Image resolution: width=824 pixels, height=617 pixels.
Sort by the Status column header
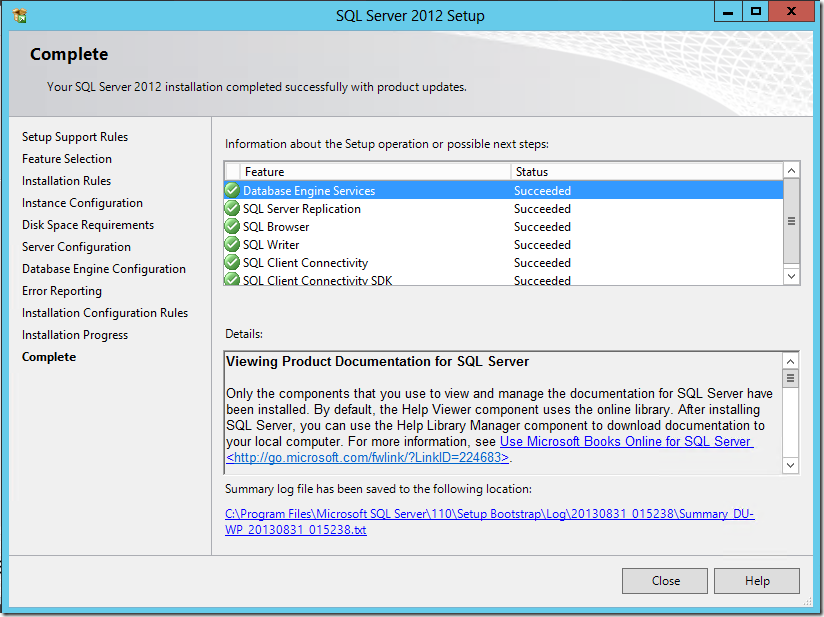tap(647, 172)
